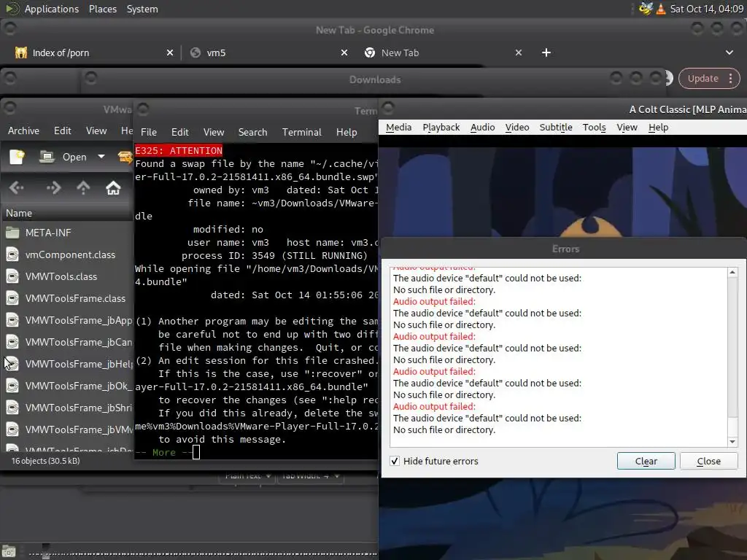Viewport: 747px width, 560px height.
Task: Go up one level in archive manager
Action: 83,187
